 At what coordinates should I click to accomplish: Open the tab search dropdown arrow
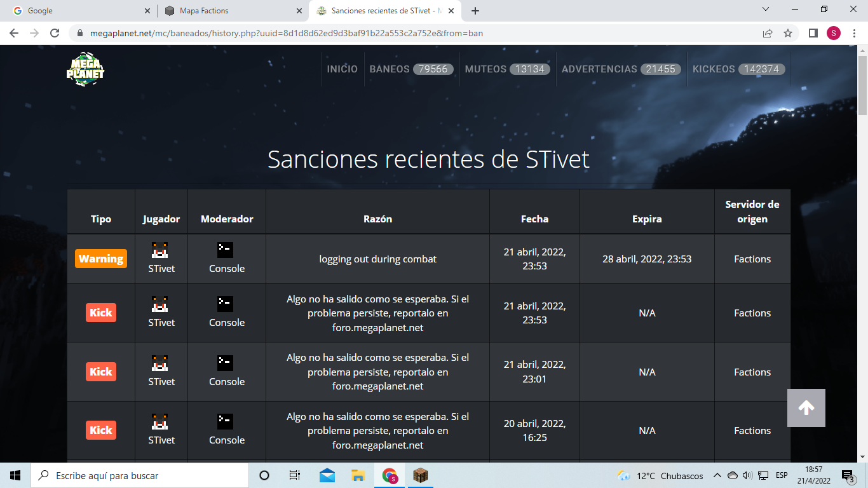pyautogui.click(x=766, y=10)
